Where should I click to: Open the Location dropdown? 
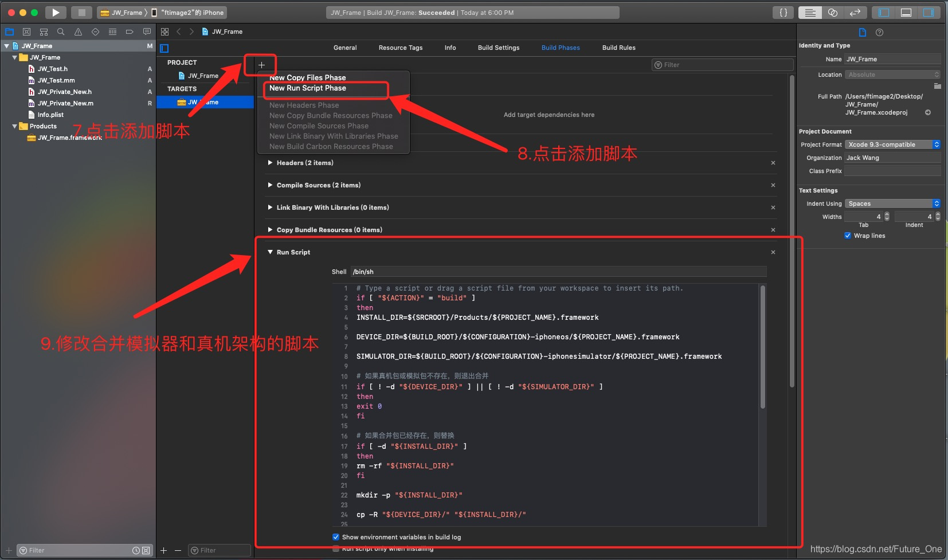[893, 75]
